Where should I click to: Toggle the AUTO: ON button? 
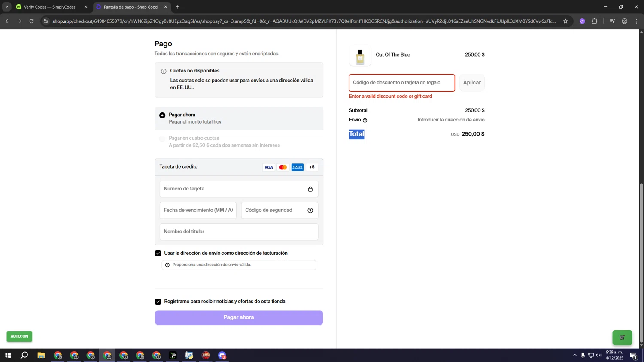pos(19,336)
